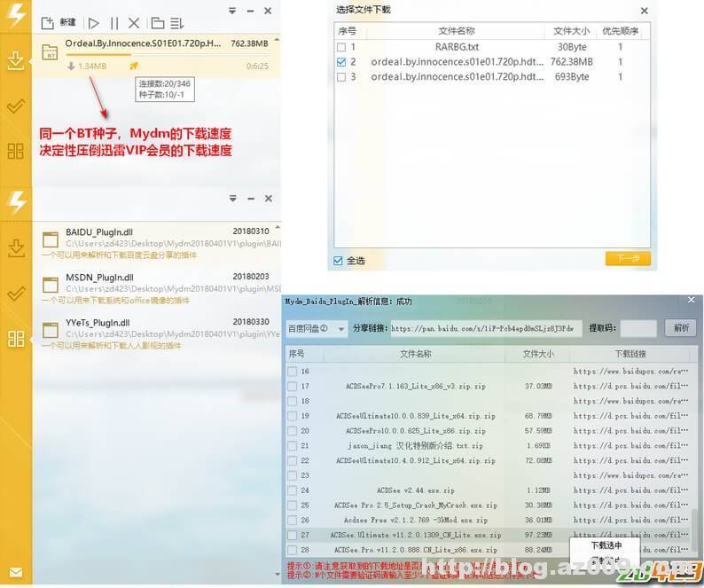Open the 百度网盘② dropdown
Viewport: 704px width, 588px height.
point(317,329)
